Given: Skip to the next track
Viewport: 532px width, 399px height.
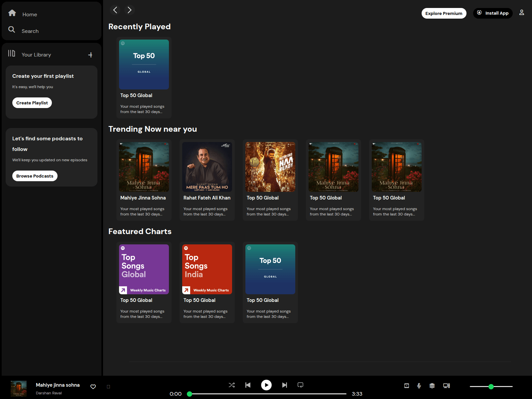Looking at the screenshot, I should point(285,385).
